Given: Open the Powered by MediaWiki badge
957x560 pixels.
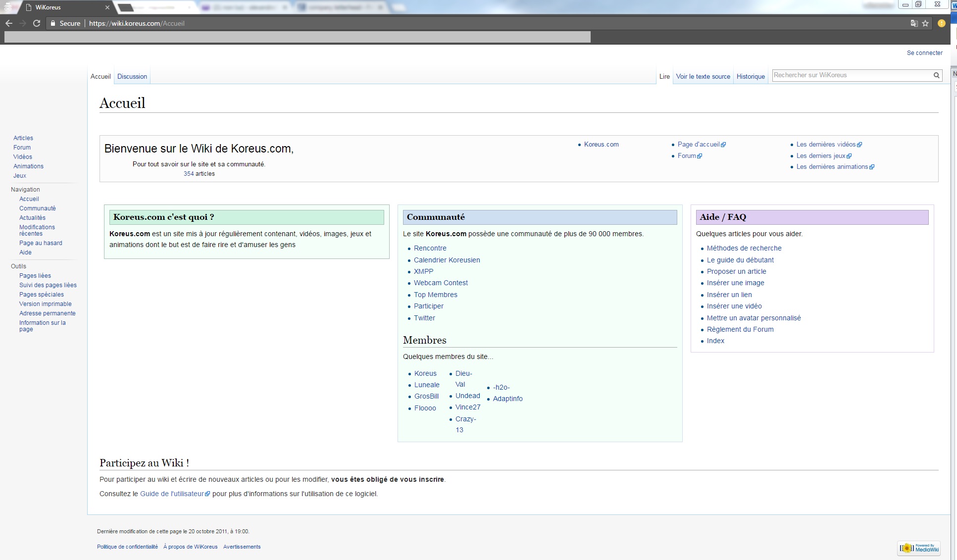Looking at the screenshot, I should (919, 548).
